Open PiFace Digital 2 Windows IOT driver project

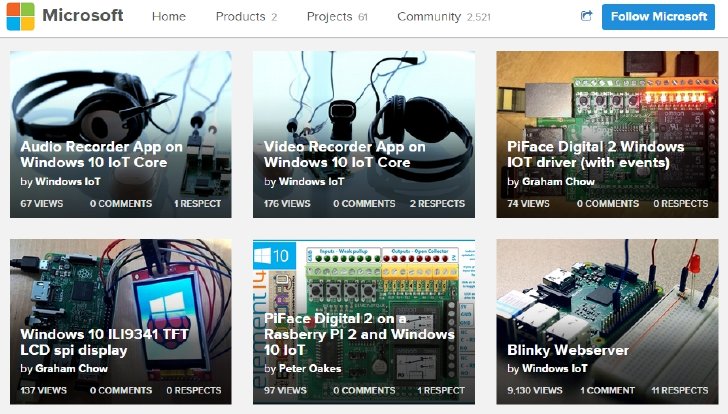coord(596,155)
